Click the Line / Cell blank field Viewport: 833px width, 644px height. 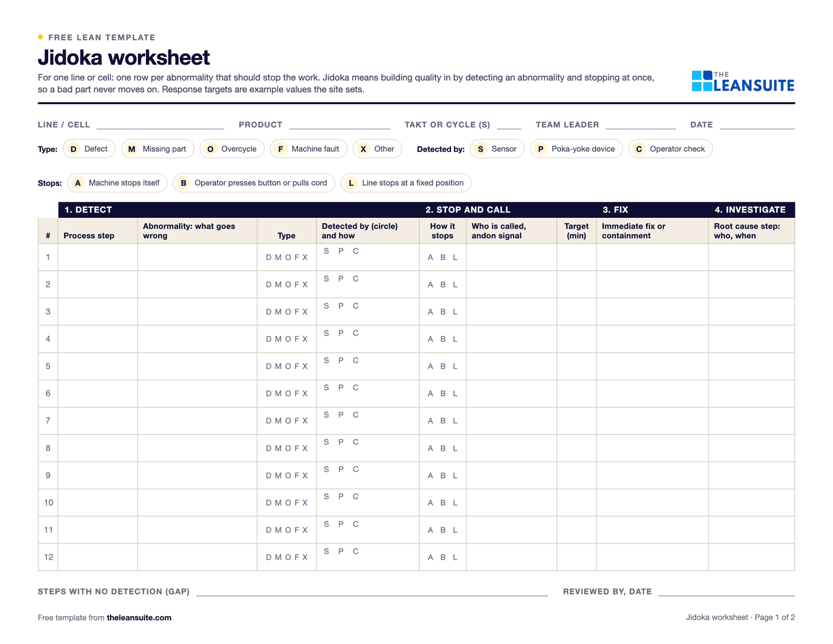tap(160, 124)
